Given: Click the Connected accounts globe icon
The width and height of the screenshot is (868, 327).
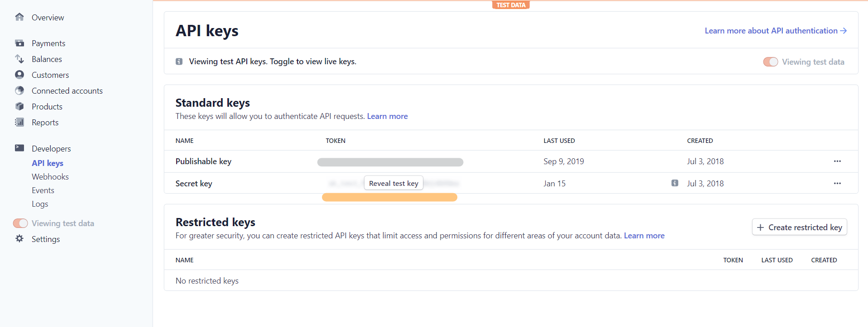Looking at the screenshot, I should pos(19,90).
